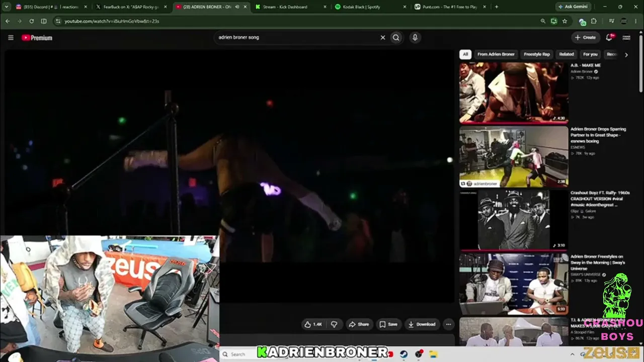The height and width of the screenshot is (362, 644).
Task: Open Crashout Boyz FT. Ralfy 1960s title
Action: pyautogui.click(x=600, y=199)
